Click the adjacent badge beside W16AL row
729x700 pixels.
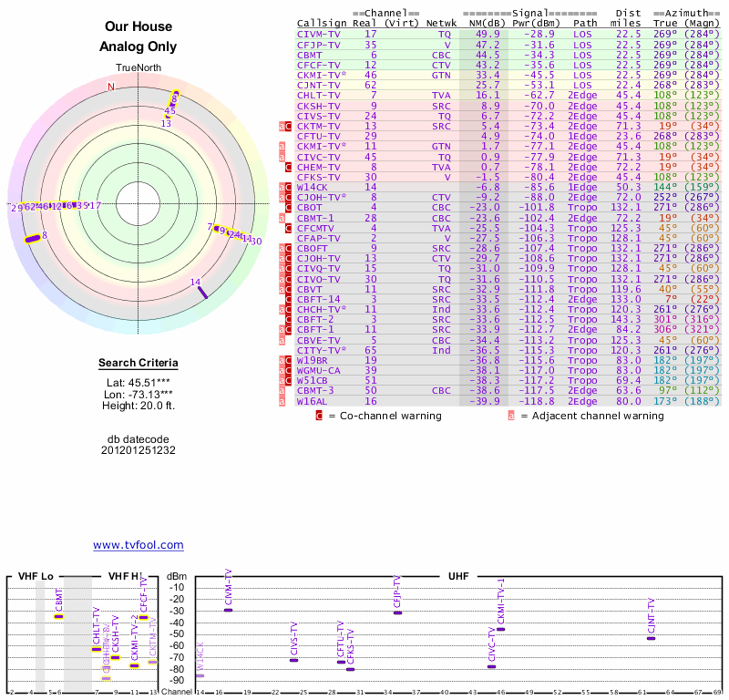click(x=282, y=401)
